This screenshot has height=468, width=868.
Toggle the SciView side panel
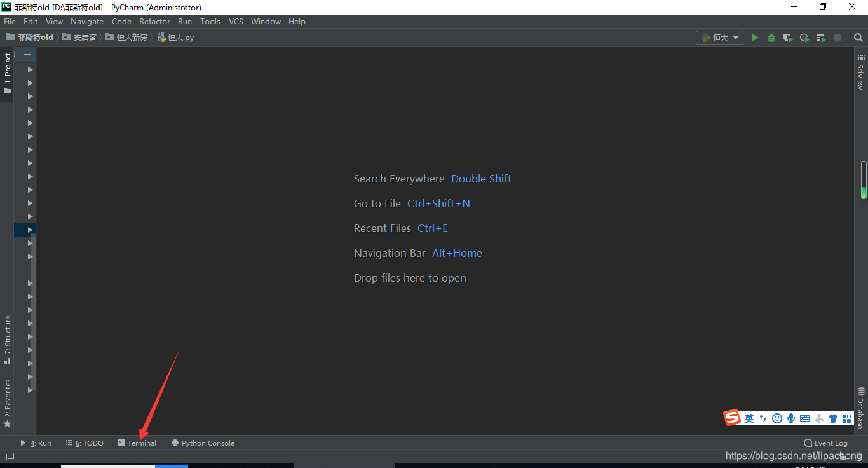tap(860, 71)
